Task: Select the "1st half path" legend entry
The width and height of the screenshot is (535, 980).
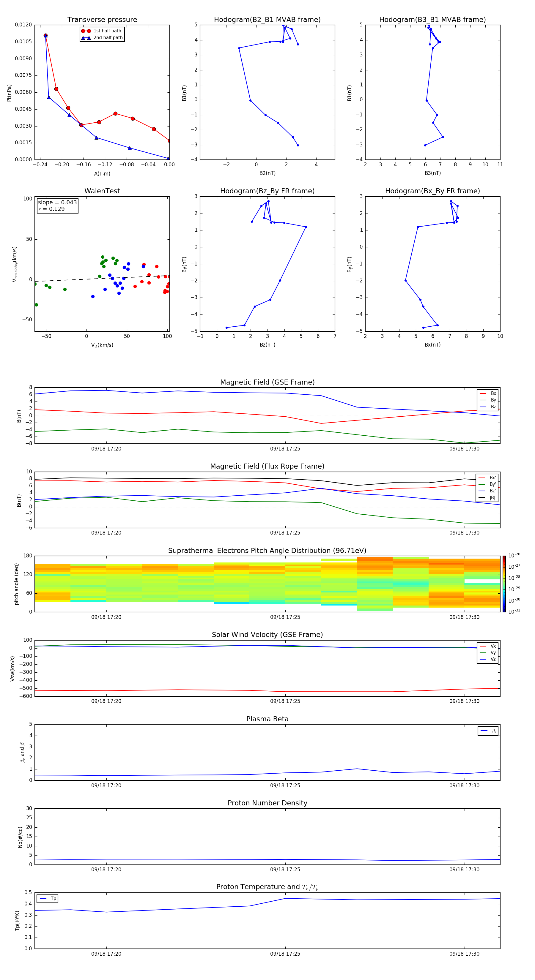Action: pos(102,31)
